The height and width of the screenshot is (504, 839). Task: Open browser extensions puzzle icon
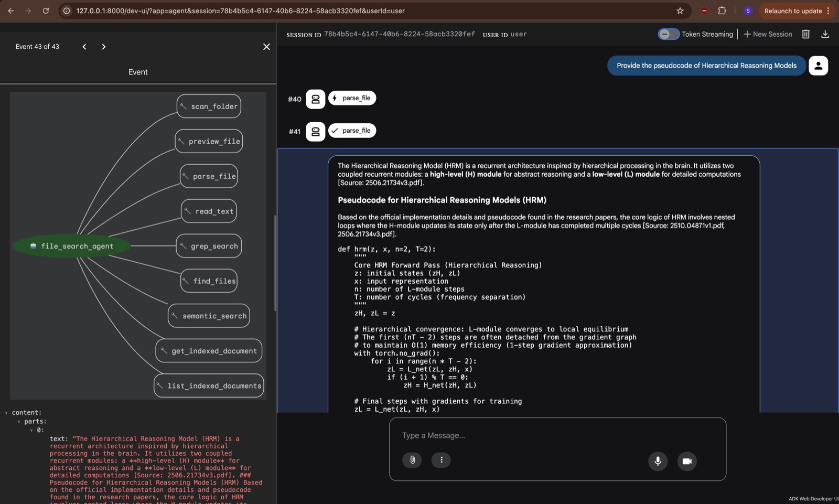pos(722,10)
